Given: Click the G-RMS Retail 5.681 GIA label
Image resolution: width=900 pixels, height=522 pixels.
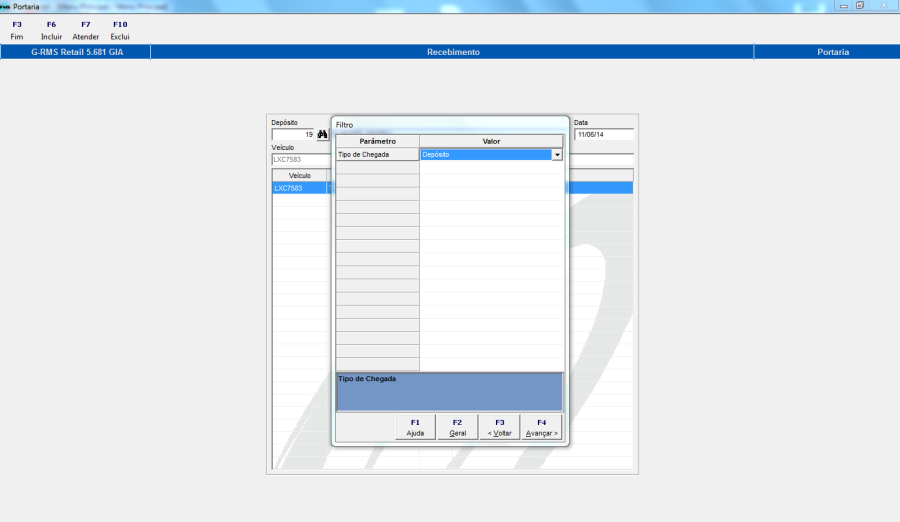Looking at the screenshot, I should pos(77,52).
